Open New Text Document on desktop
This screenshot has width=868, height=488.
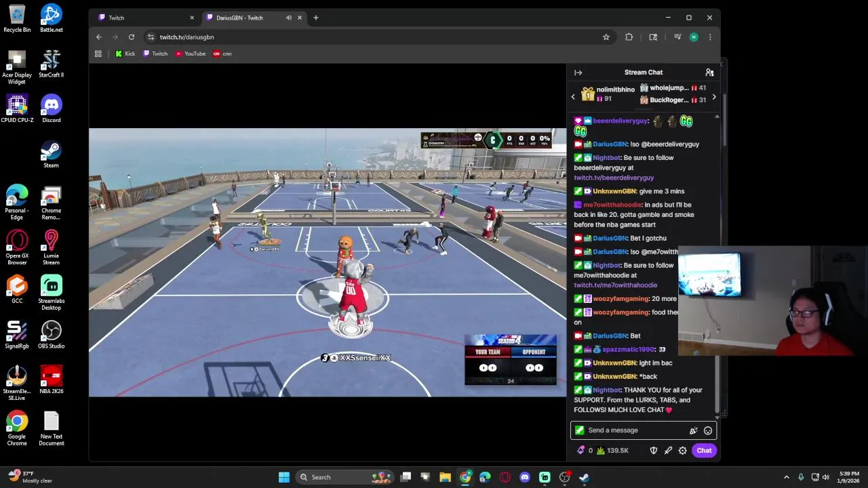point(52,428)
